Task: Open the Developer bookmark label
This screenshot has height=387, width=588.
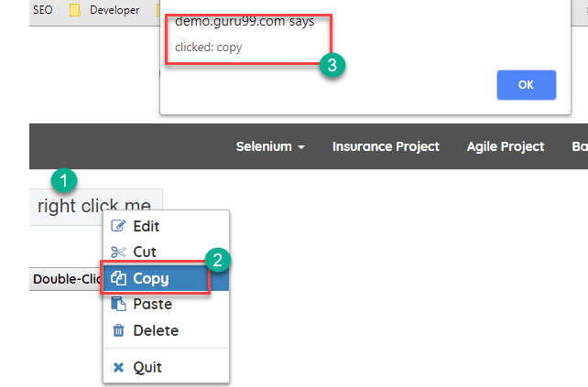Action: pyautogui.click(x=114, y=10)
